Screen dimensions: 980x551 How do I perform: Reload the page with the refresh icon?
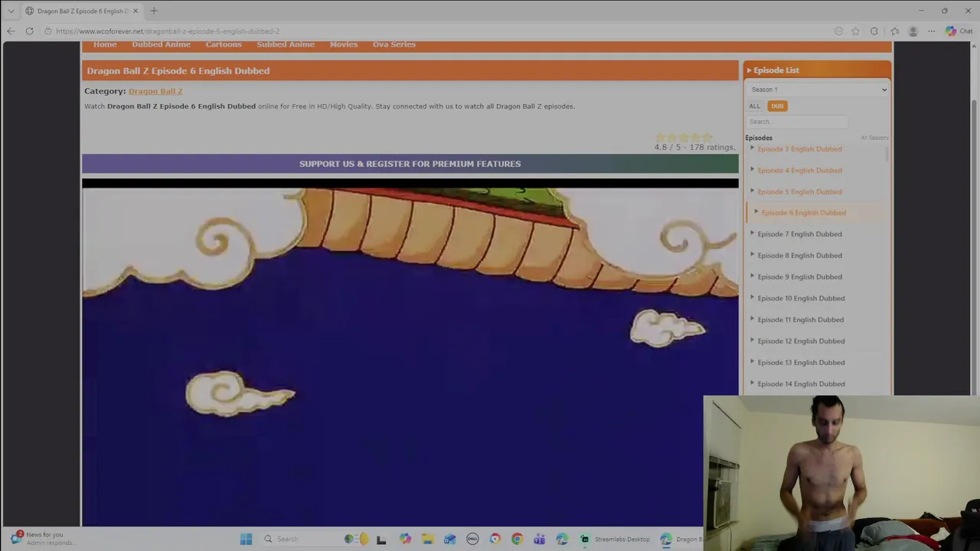[29, 31]
